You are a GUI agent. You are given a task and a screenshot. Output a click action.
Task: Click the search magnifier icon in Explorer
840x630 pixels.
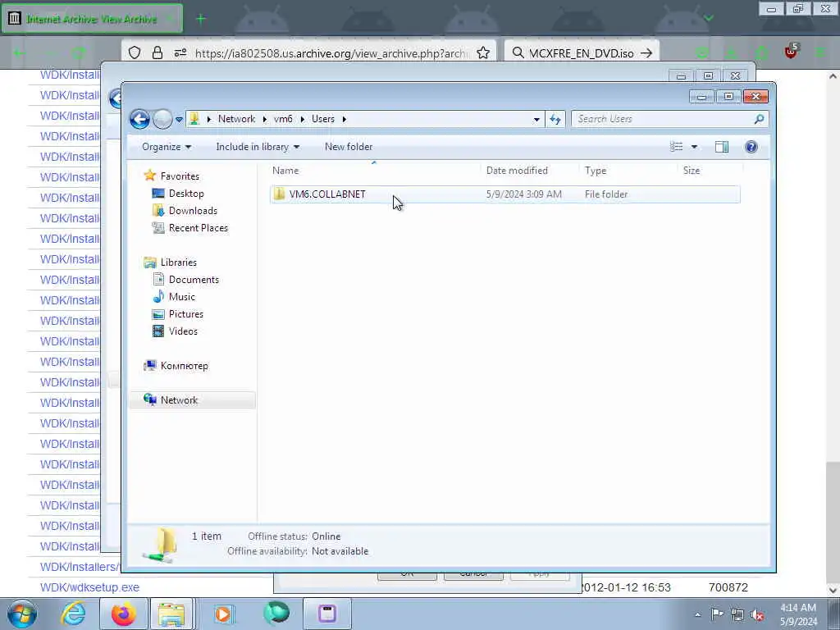[759, 119]
